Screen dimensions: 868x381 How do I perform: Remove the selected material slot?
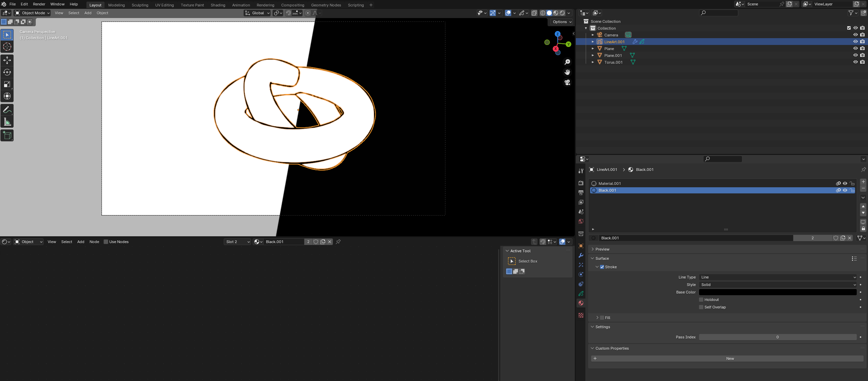pyautogui.click(x=863, y=188)
